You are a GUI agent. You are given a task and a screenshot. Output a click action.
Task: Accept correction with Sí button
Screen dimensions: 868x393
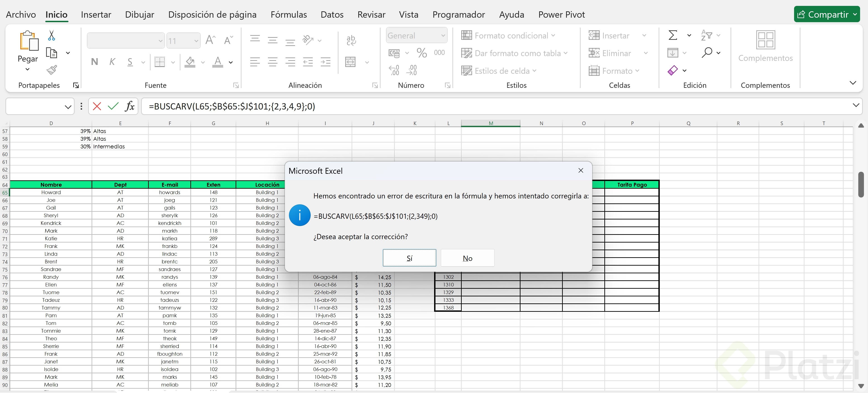click(409, 258)
